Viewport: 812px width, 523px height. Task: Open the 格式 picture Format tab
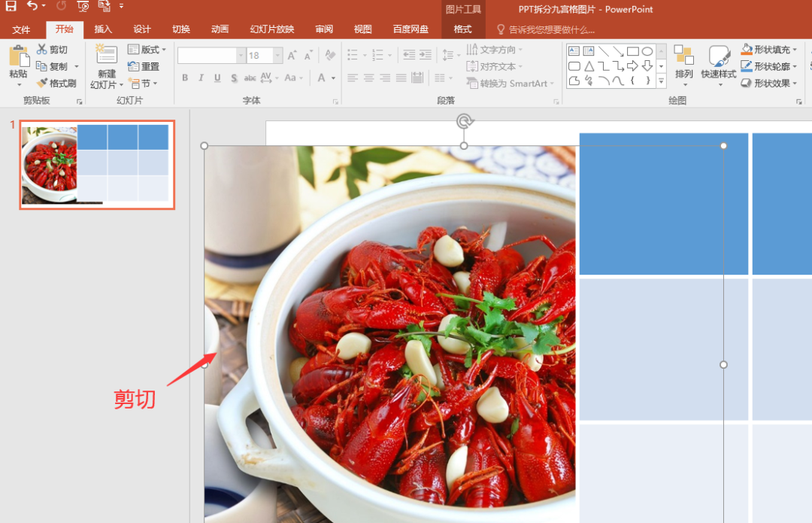click(462, 29)
